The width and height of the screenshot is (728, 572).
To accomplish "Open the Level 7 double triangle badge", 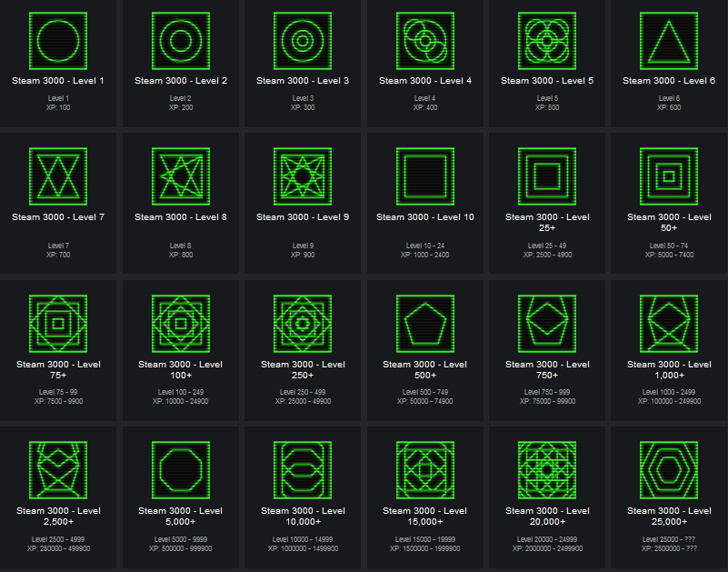I will pyautogui.click(x=58, y=176).
